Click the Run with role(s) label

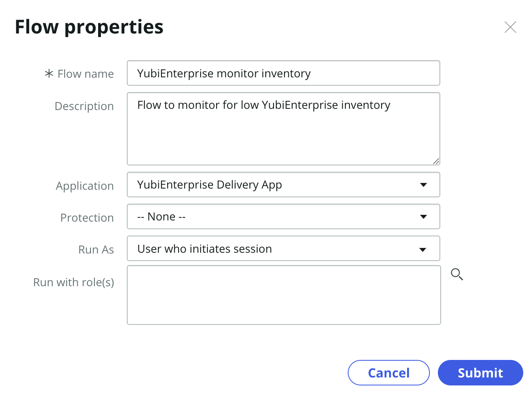[x=74, y=282]
